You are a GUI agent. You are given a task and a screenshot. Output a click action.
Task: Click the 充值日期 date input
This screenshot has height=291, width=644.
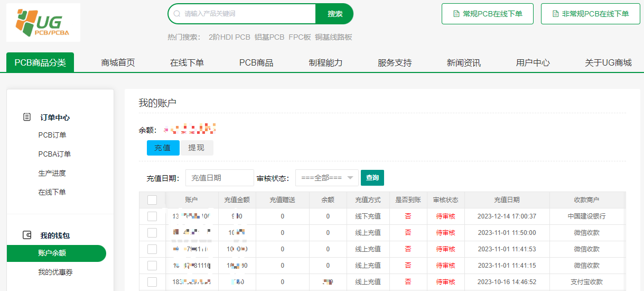click(220, 178)
